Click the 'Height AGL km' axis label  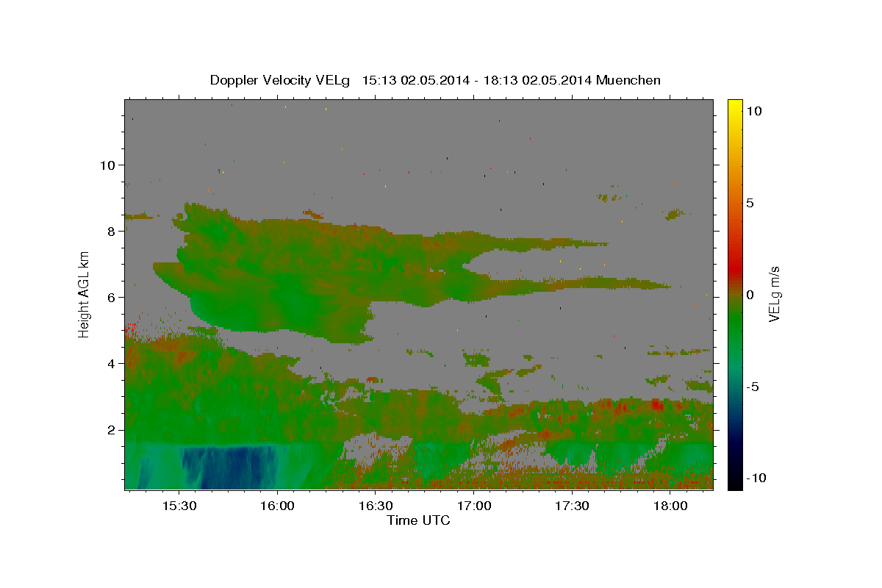point(85,293)
